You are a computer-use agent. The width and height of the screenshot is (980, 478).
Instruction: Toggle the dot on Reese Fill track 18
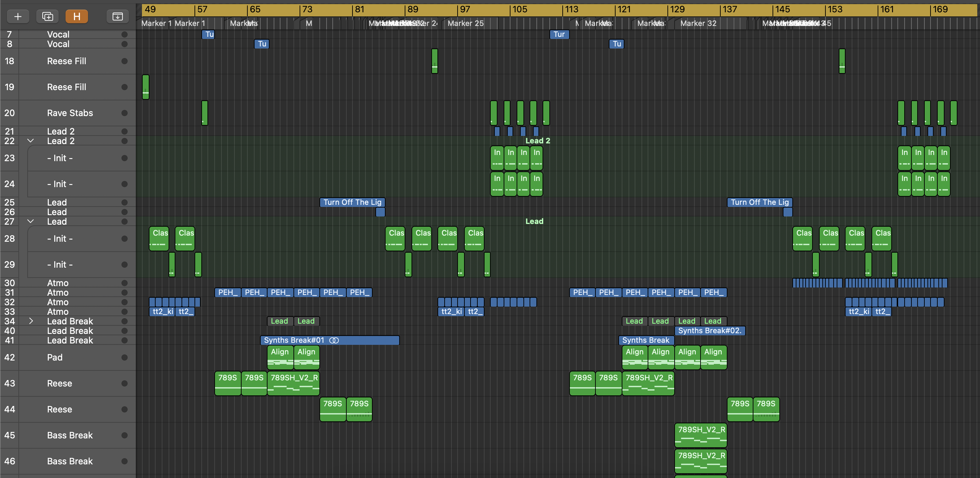pos(125,61)
